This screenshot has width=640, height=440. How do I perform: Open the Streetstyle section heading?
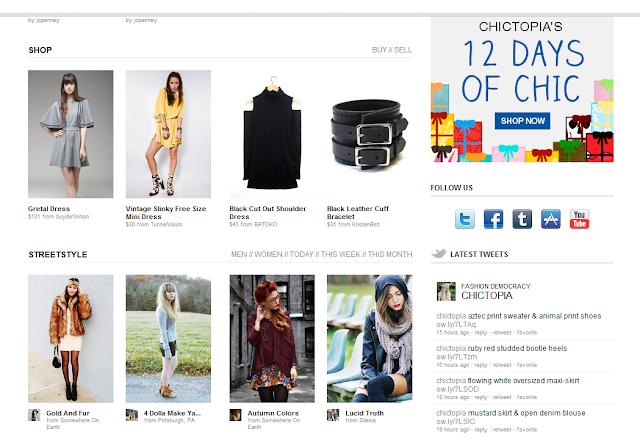click(58, 255)
